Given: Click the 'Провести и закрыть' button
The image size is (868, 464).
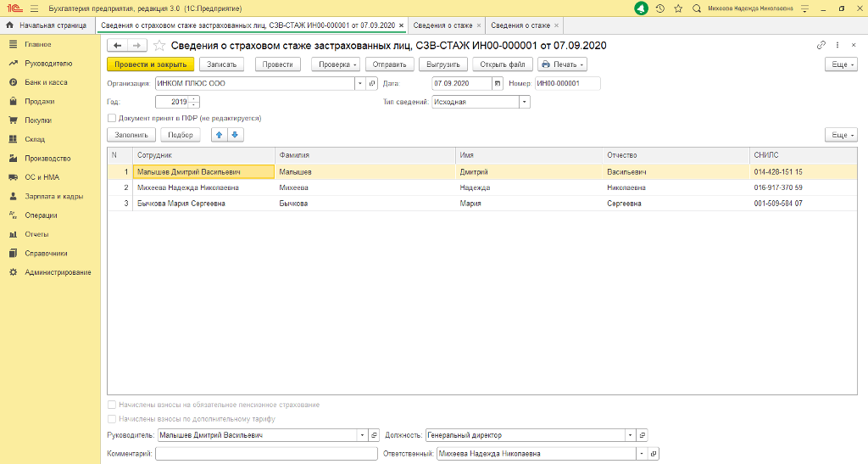Looking at the screenshot, I should coord(151,64).
